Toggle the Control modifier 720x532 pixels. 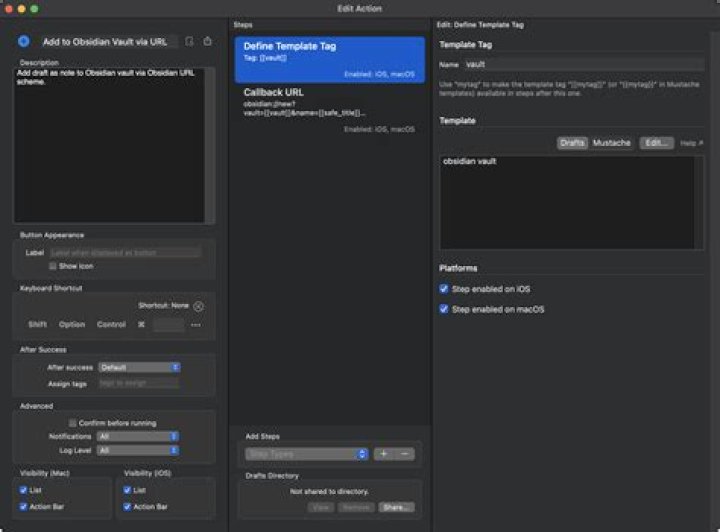click(x=111, y=325)
